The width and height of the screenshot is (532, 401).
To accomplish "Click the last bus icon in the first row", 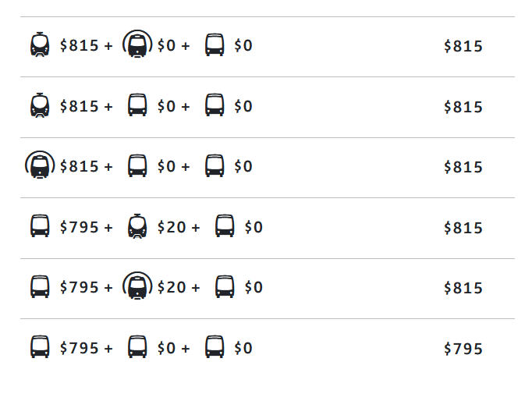I will [215, 44].
